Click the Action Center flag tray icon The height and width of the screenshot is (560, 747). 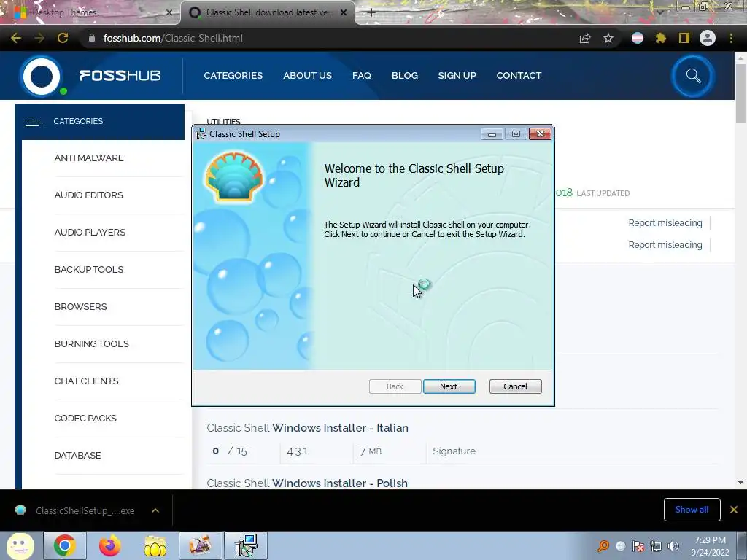point(638,546)
